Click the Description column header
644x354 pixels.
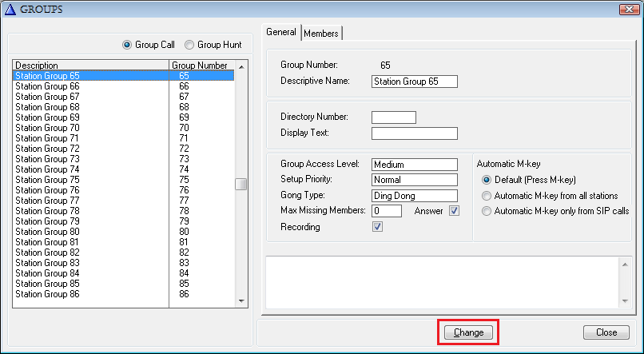click(x=91, y=66)
